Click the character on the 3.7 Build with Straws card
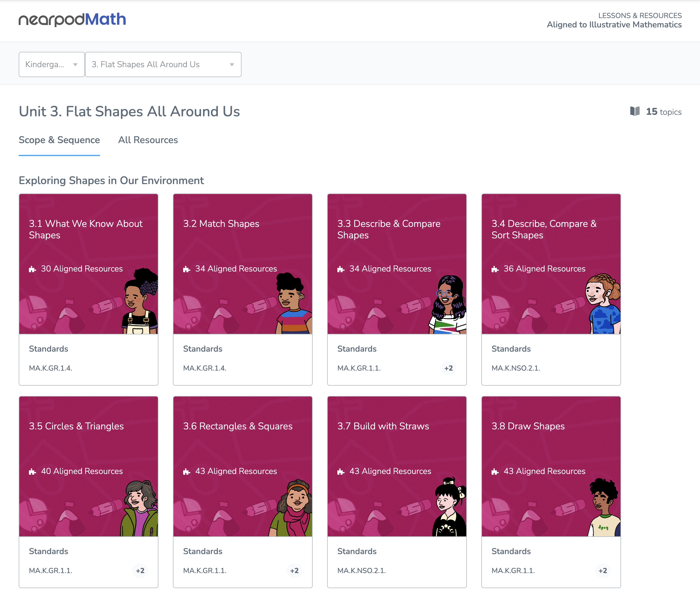The width and height of the screenshot is (700, 596). coord(449,506)
